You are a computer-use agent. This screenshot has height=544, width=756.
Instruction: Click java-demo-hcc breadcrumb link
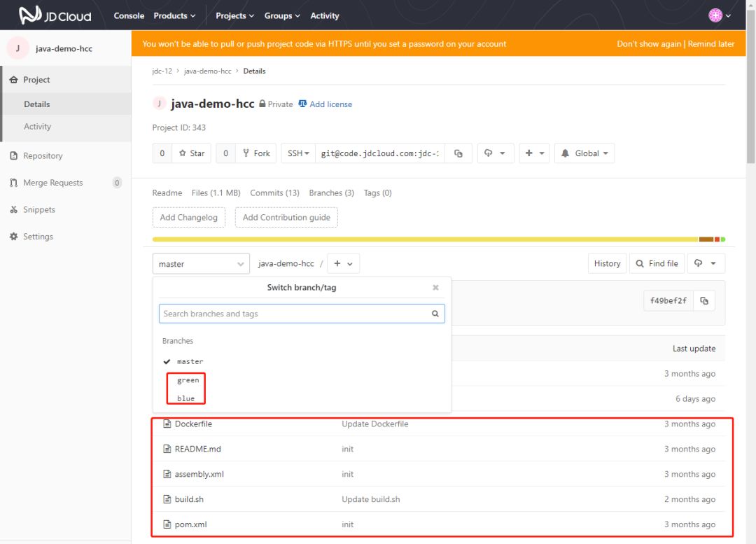(x=208, y=71)
